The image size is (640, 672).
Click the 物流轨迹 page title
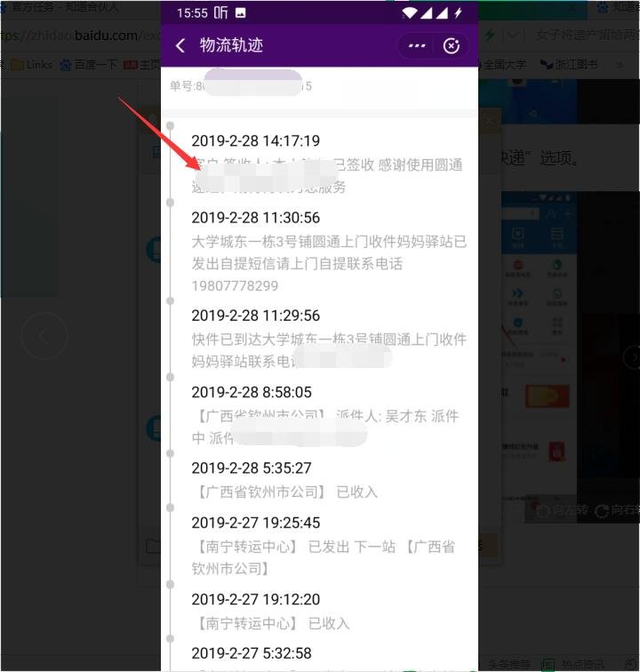tap(231, 45)
